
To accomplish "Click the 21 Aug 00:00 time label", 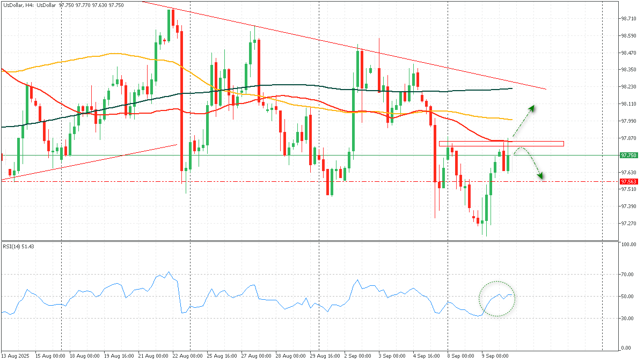I will (153, 356).
